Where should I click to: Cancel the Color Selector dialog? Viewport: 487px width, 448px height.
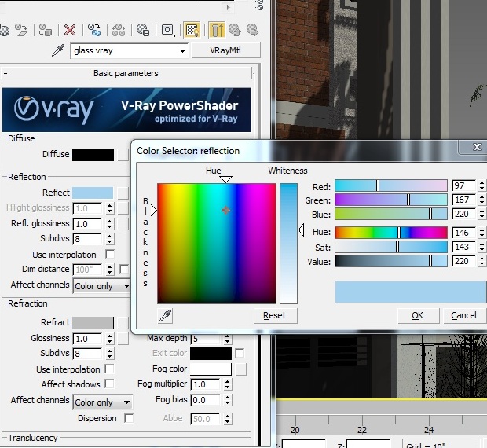coord(464,316)
